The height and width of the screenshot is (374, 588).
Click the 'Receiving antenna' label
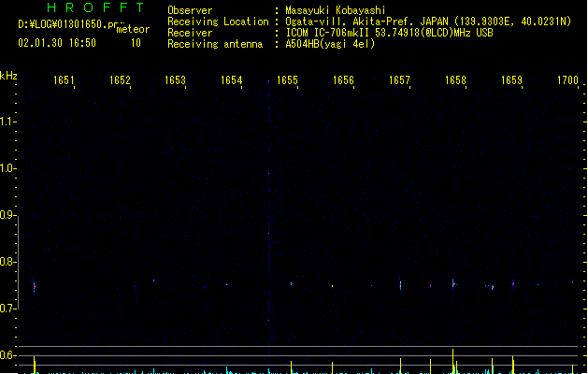[x=215, y=44]
